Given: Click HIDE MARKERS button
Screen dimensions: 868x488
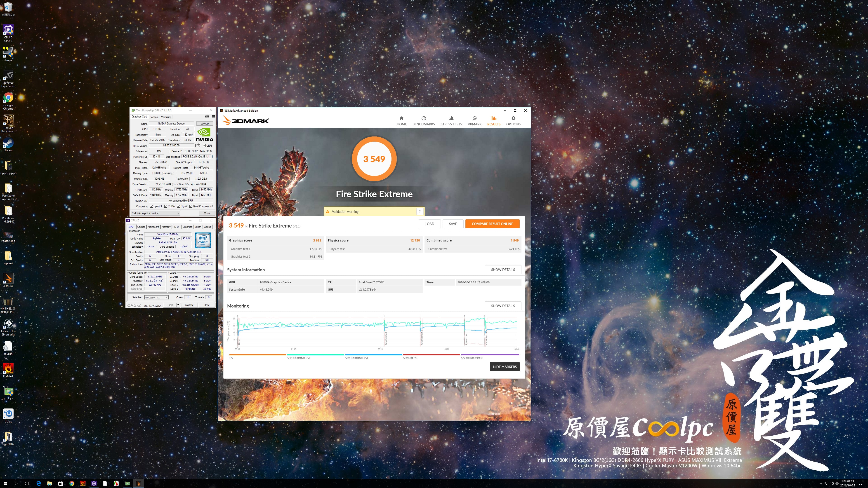Looking at the screenshot, I should pos(505,367).
